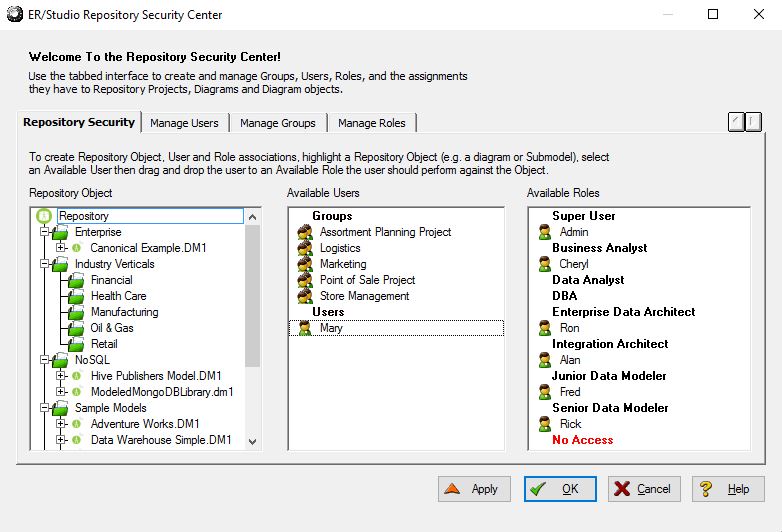Click the Repository root node icon
The width and height of the screenshot is (782, 532).
44,216
